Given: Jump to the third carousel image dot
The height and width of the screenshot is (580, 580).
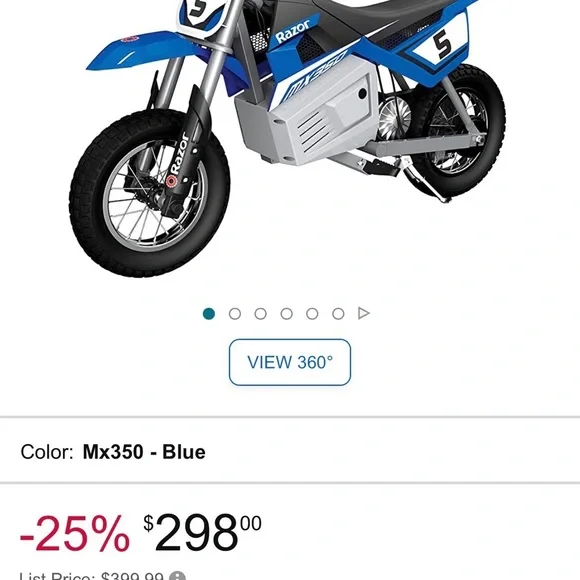Looking at the screenshot, I should 261,314.
